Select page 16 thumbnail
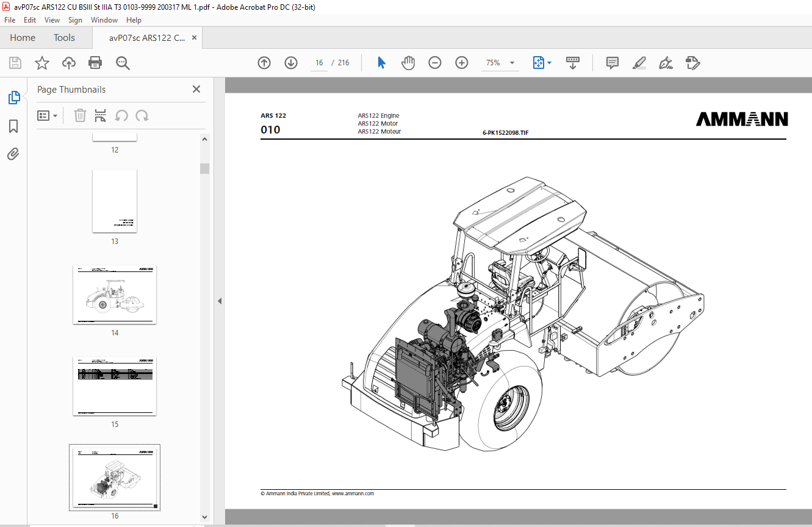 115,478
